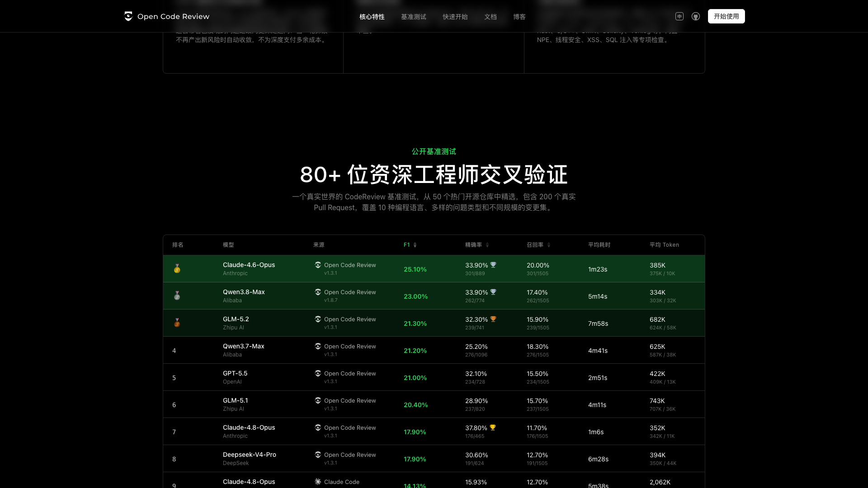This screenshot has height=488, width=868.
Task: Click the 开始使用 button
Action: pyautogui.click(x=726, y=16)
